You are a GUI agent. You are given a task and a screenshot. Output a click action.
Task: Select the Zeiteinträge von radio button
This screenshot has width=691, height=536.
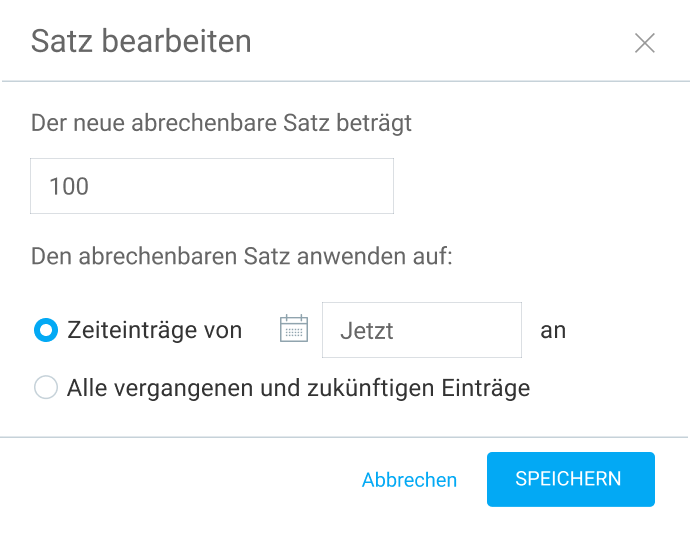[46, 330]
